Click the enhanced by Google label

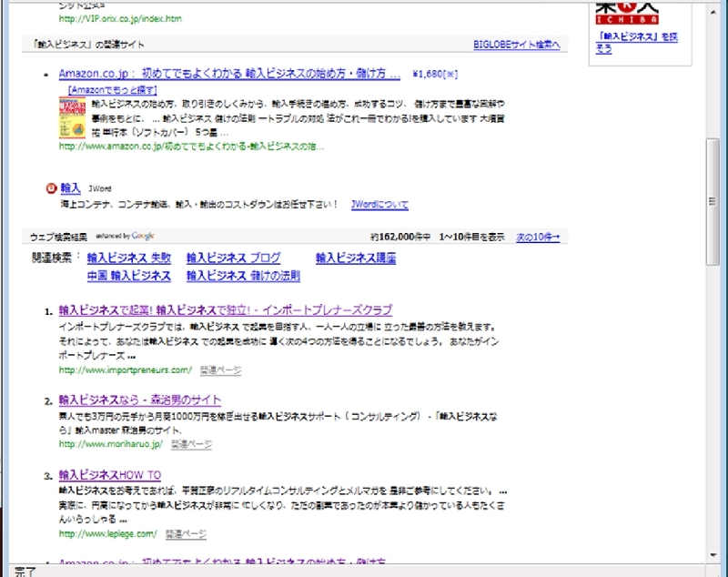point(125,236)
